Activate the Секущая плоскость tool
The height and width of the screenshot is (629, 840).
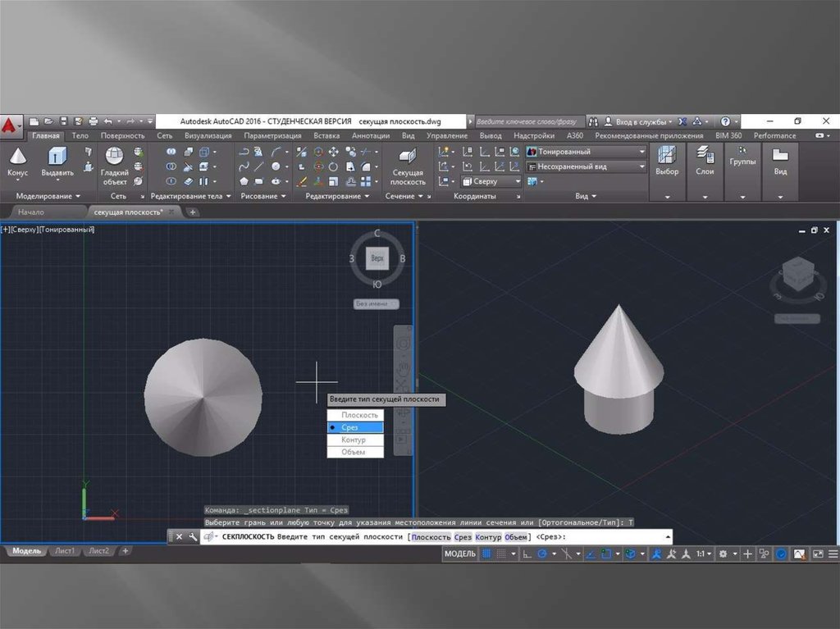tap(408, 166)
